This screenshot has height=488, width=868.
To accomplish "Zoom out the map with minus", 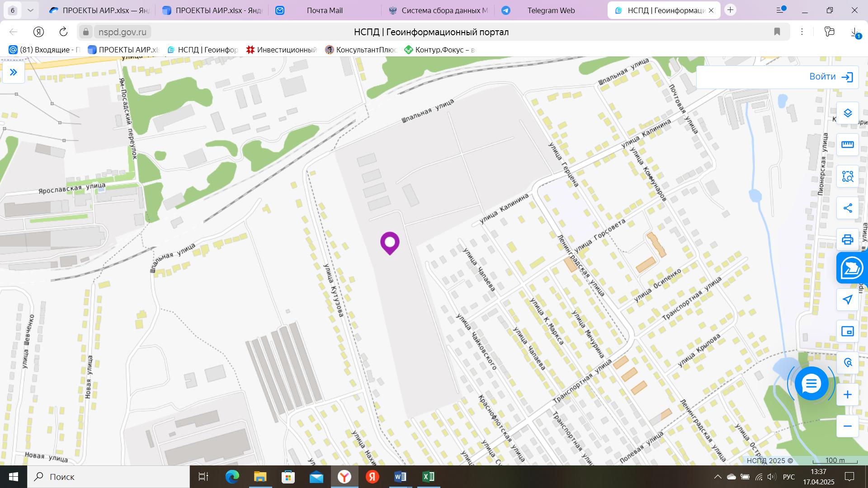I will tap(847, 426).
